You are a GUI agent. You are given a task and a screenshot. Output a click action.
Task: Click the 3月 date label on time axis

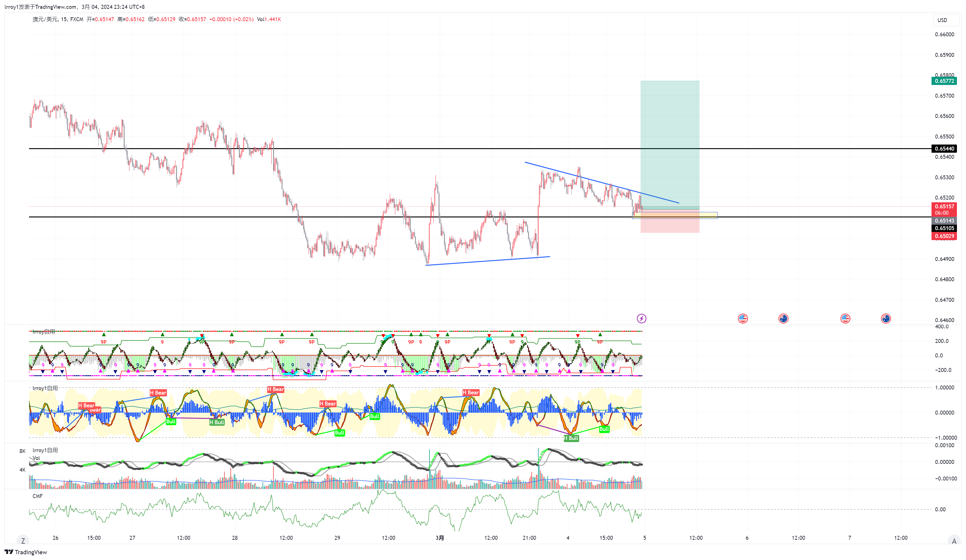pyautogui.click(x=440, y=538)
